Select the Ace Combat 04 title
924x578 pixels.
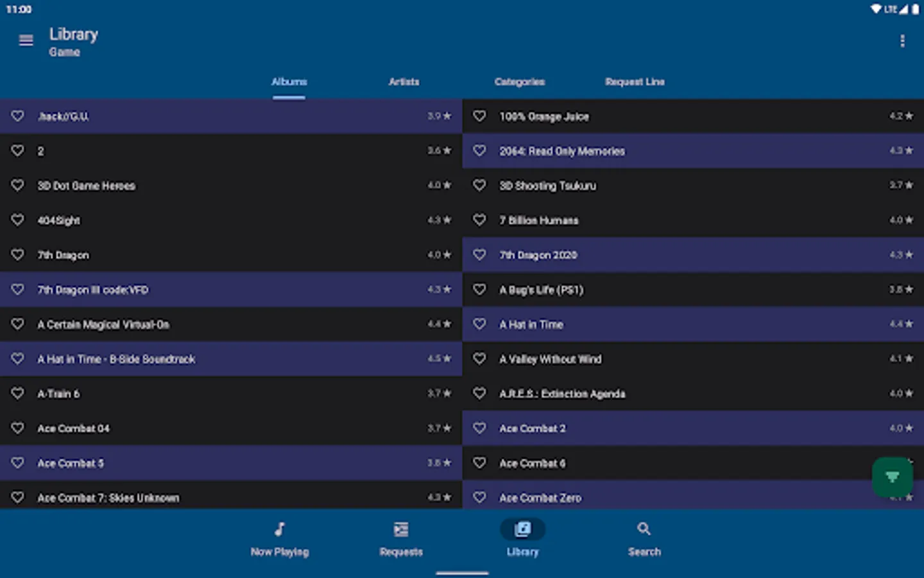tap(73, 429)
